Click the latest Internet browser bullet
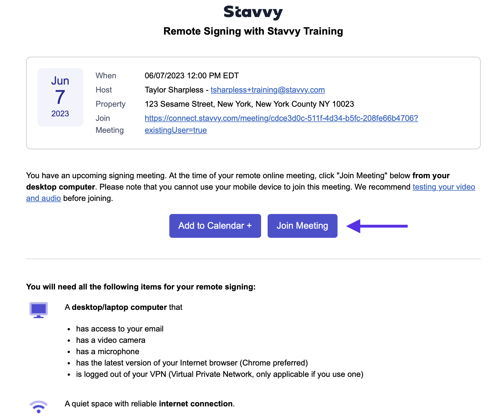The height and width of the screenshot is (420, 504). (192, 363)
